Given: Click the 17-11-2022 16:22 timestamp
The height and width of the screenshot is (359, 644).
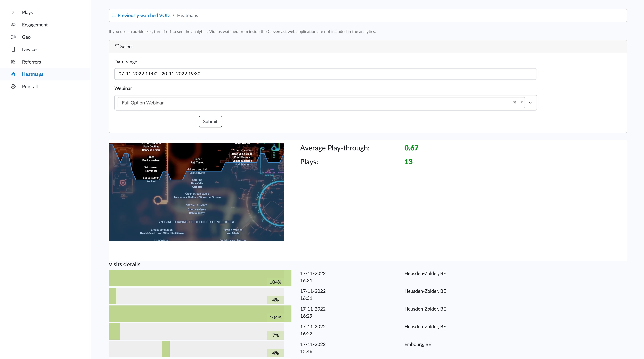Looking at the screenshot, I should click(313, 330).
